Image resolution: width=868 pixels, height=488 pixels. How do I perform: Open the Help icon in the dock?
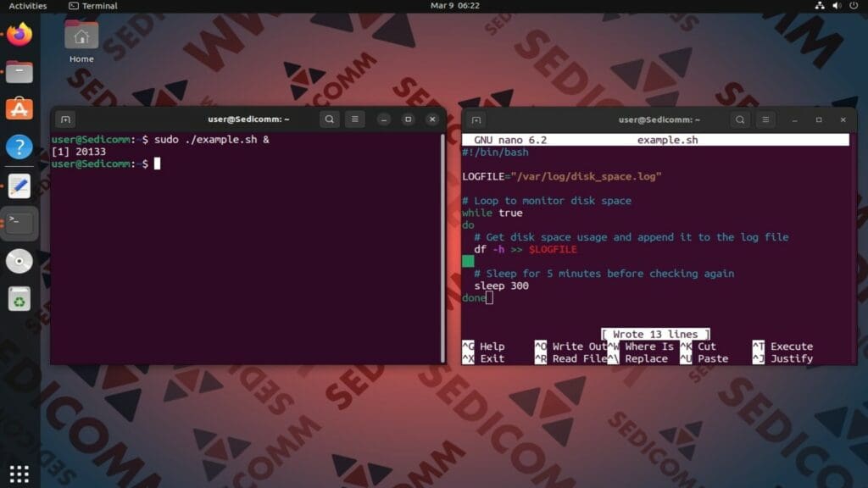pos(19,147)
